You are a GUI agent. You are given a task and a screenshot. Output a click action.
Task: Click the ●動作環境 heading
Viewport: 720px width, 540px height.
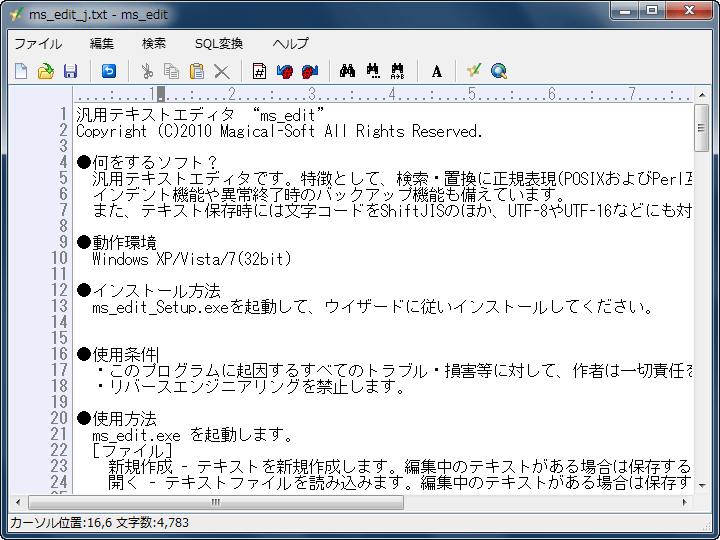click(117, 242)
